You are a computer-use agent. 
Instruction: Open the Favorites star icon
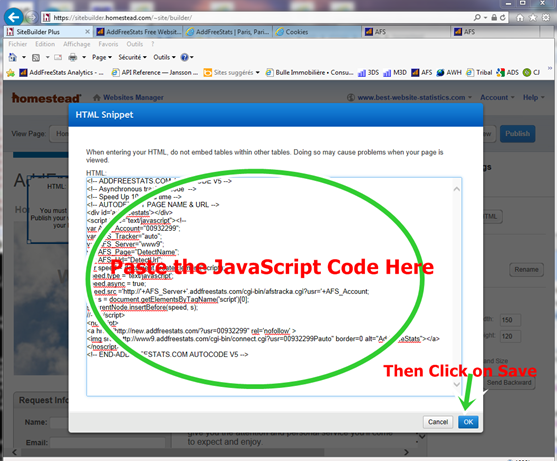533,17
